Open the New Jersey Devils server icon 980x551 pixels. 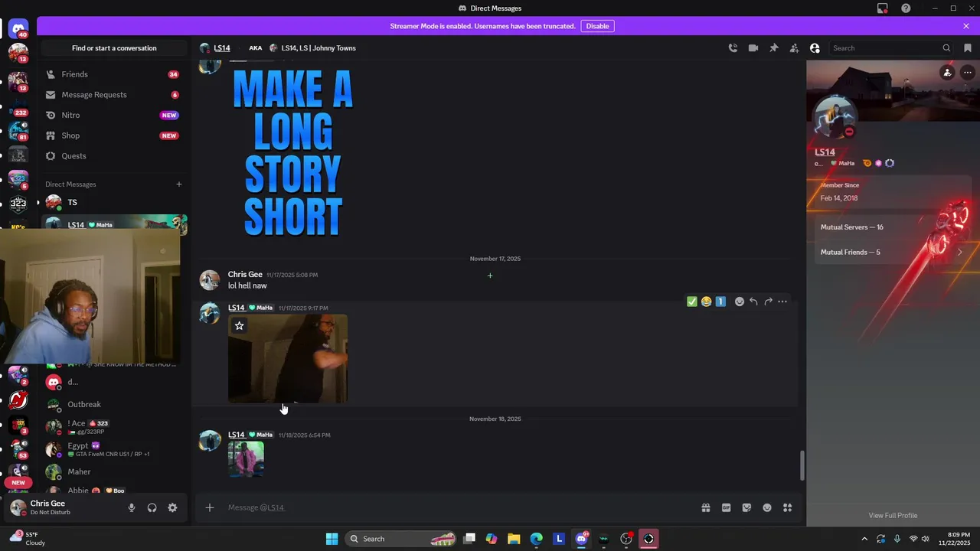pyautogui.click(x=18, y=400)
